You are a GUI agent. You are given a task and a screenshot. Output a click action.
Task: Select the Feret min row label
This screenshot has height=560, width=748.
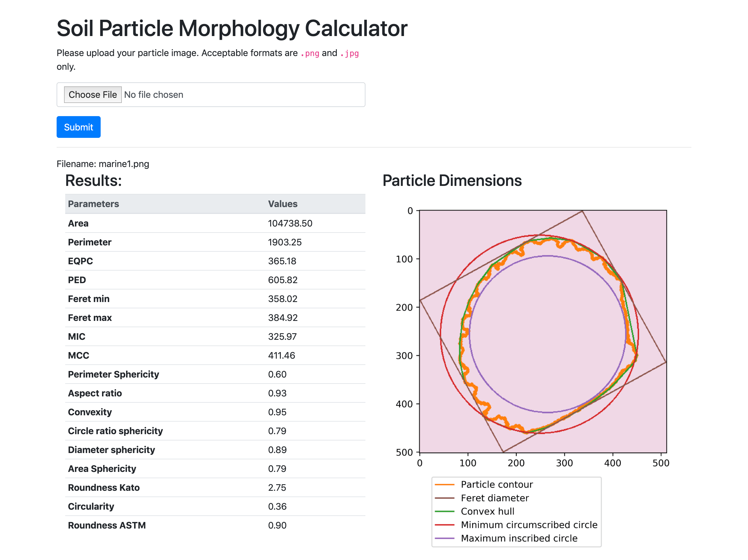(89, 299)
